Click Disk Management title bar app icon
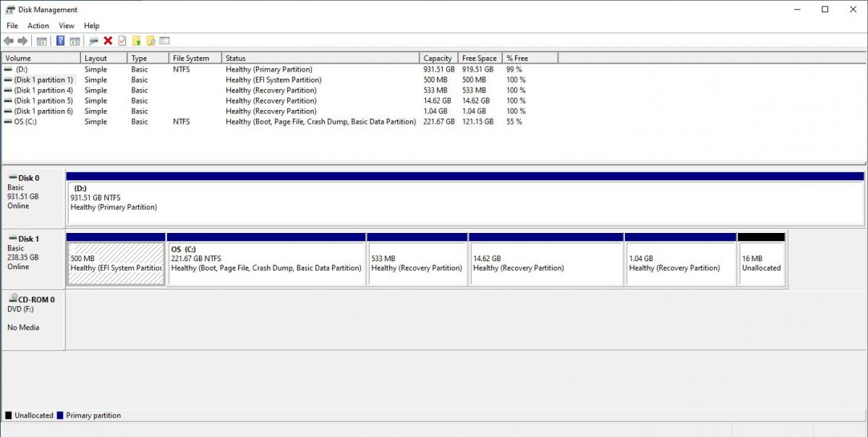This screenshot has height=437, width=868. (10, 9)
